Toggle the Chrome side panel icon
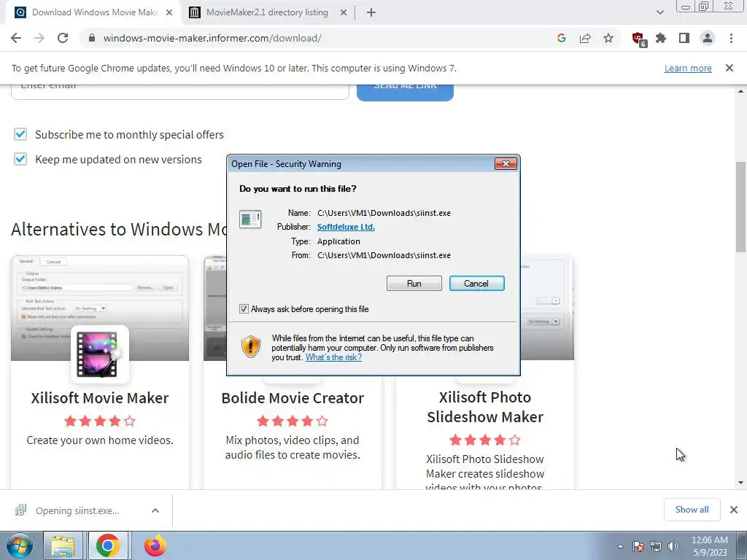The image size is (747, 560). tap(684, 38)
